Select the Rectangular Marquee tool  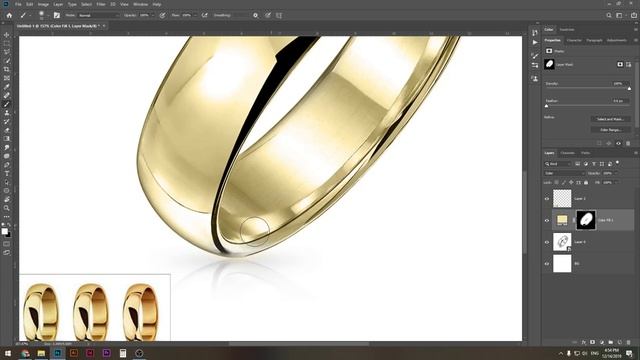[7, 44]
